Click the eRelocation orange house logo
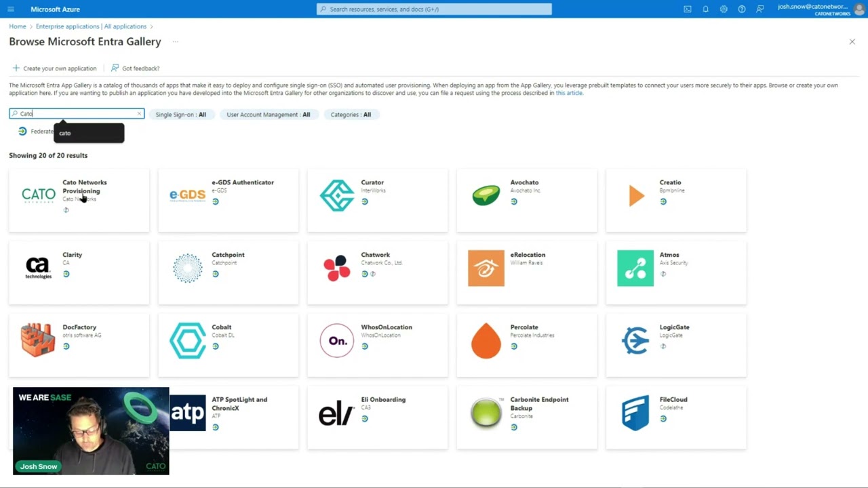This screenshot has width=868, height=488. tap(486, 268)
